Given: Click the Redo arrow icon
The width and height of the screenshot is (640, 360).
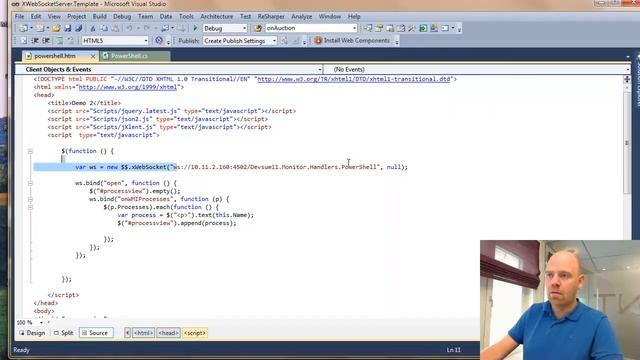Looking at the screenshot, I should 147,28.
